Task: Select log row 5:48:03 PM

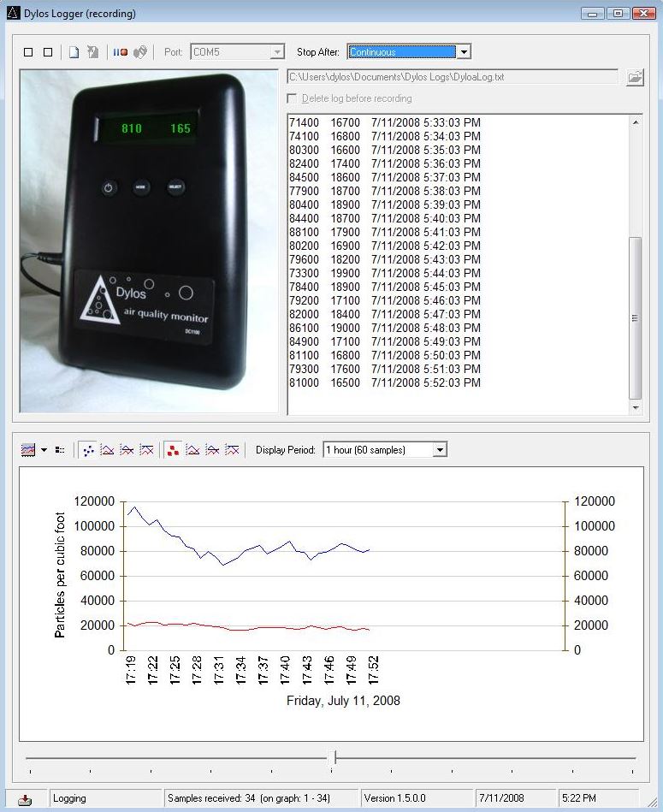Action: (385, 328)
